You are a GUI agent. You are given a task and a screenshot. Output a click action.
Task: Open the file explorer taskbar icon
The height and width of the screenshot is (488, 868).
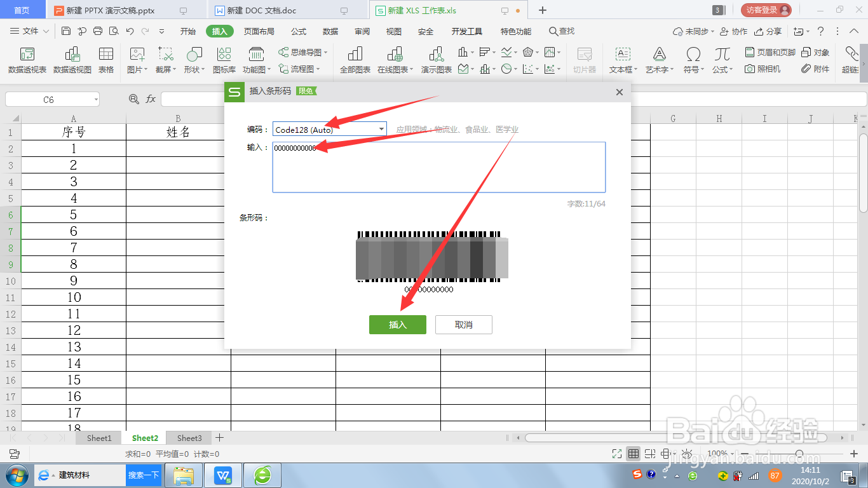coord(184,475)
